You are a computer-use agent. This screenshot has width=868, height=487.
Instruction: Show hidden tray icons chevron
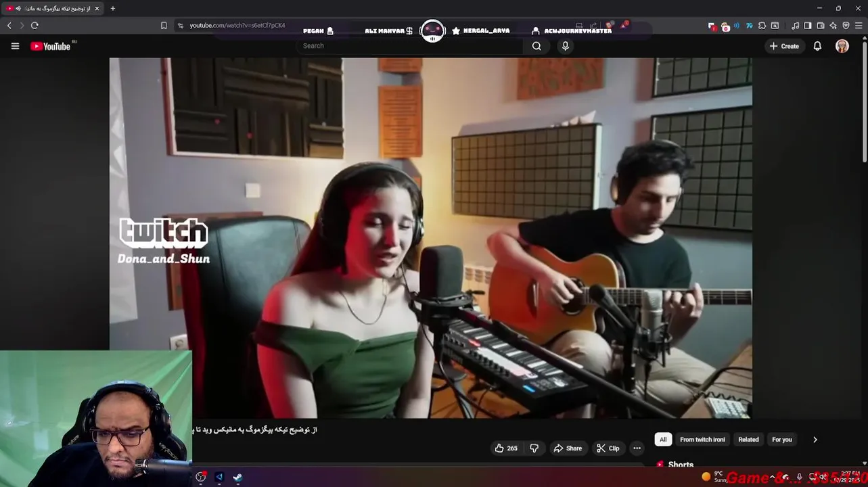tap(773, 477)
